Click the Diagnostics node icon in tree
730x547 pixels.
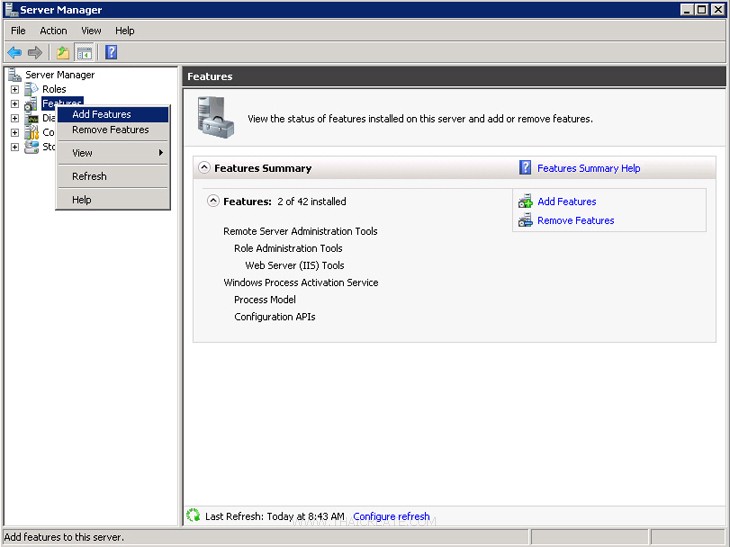pyautogui.click(x=32, y=118)
